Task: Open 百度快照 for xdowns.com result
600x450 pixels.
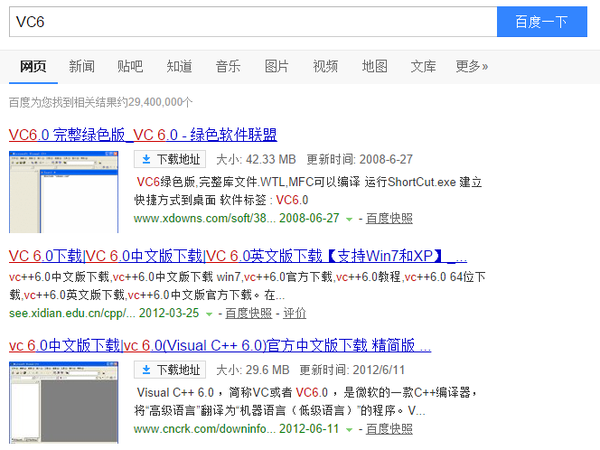Action: pos(389,218)
